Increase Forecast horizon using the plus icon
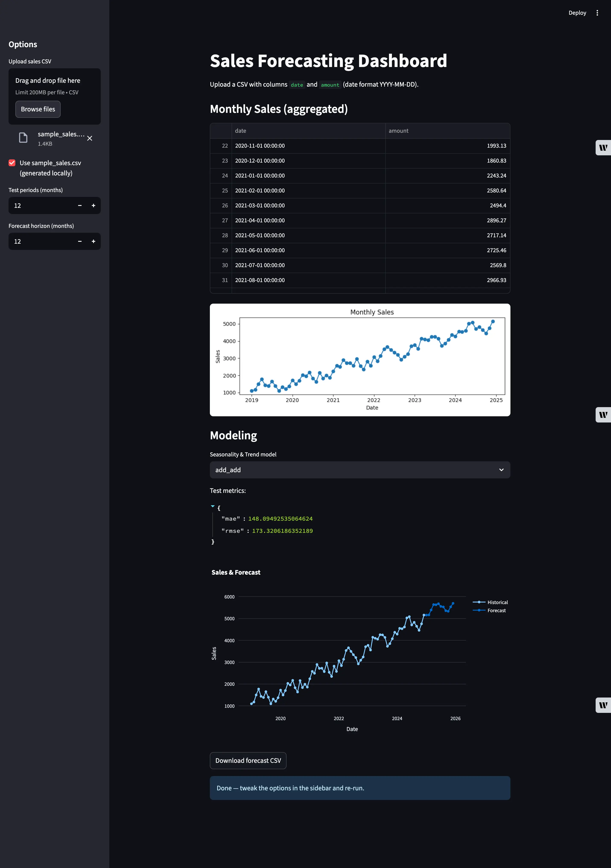Viewport: 611px width, 868px height. (x=94, y=241)
